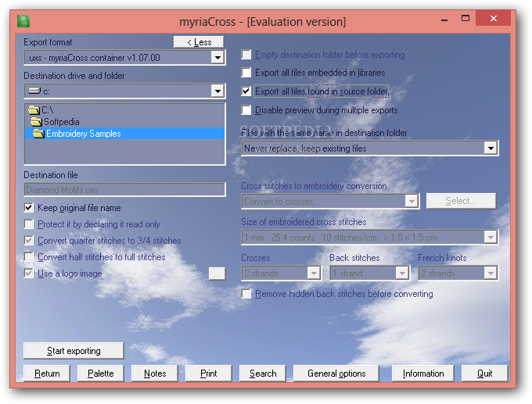This screenshot has width=532, height=404.
Task: Enable Empty destination folder before exporting
Action: click(246, 55)
